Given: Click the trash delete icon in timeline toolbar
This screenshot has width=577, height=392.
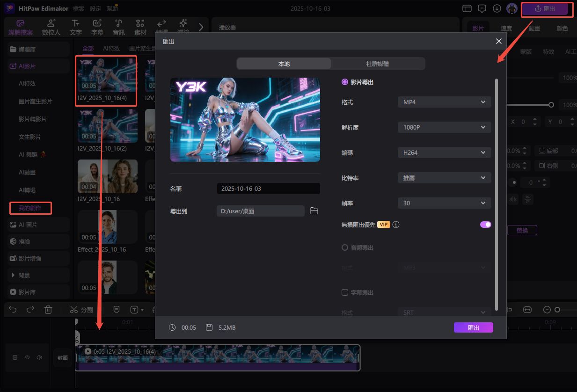Looking at the screenshot, I should (48, 309).
